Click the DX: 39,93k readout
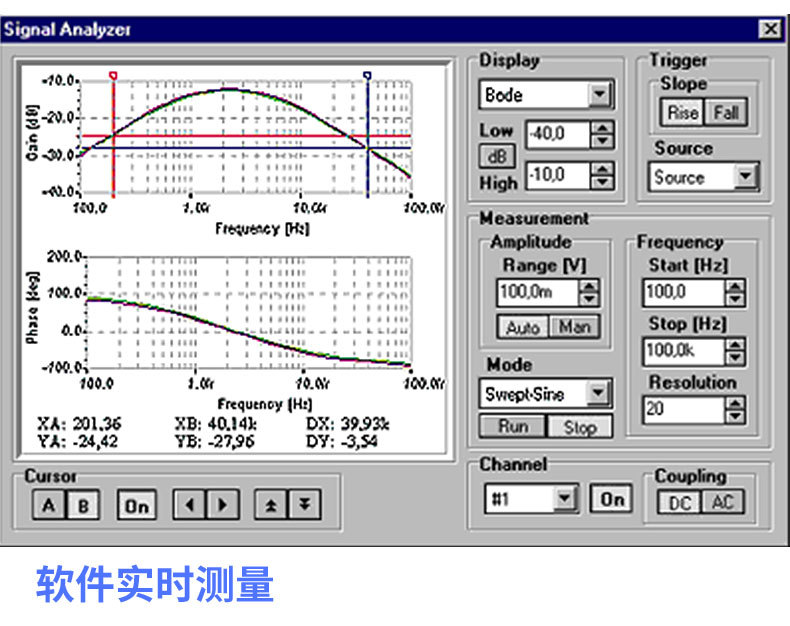The height and width of the screenshot is (626, 790). point(348,423)
